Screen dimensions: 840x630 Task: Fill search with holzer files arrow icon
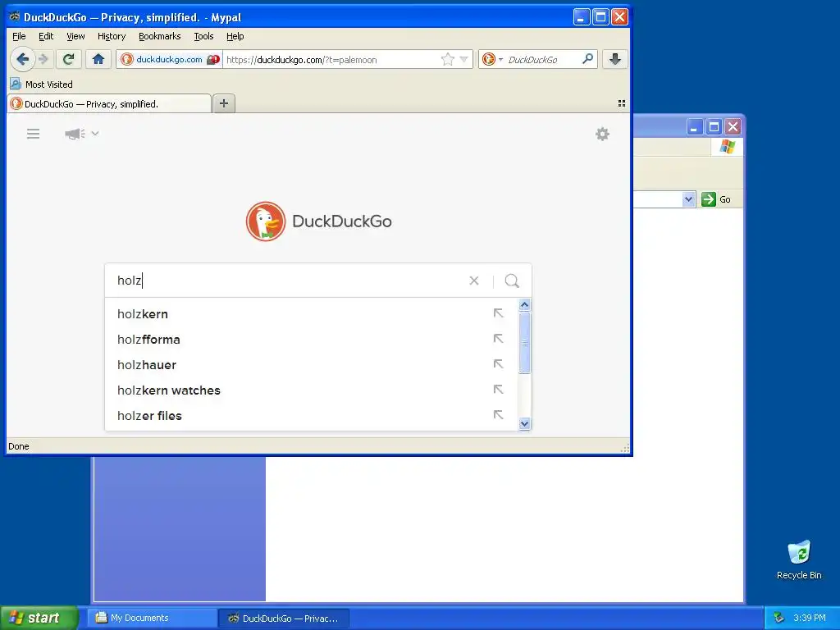(498, 414)
